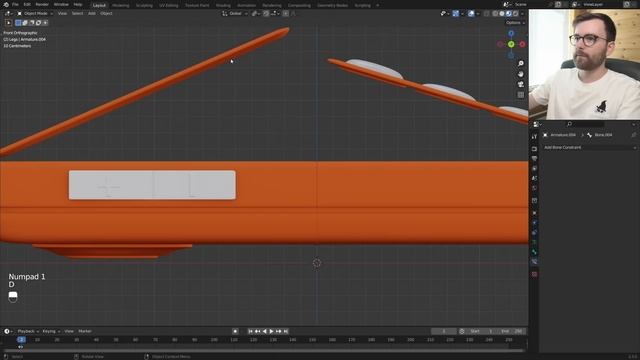The height and width of the screenshot is (360, 640).
Task: Open the Help menu
Action: pos(78,4)
